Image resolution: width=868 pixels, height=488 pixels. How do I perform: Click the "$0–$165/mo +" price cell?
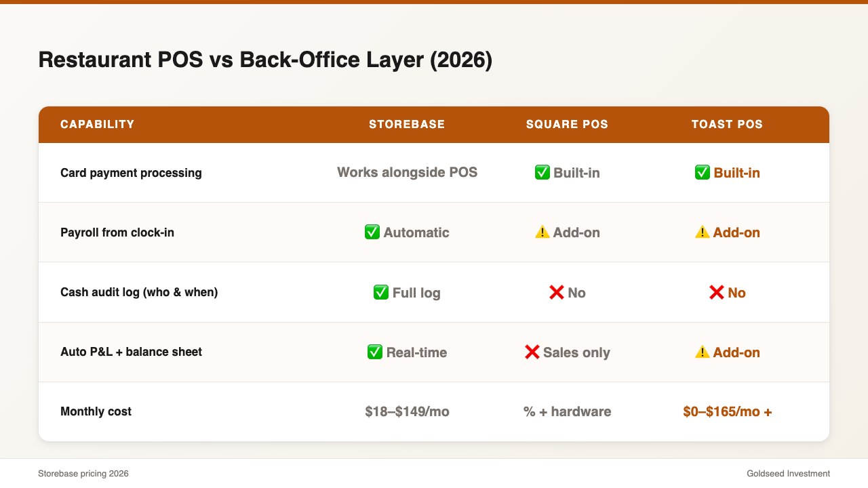[727, 411]
